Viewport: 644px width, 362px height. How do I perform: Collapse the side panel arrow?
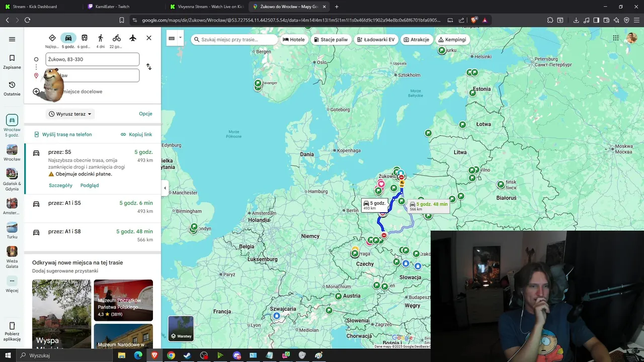tap(165, 188)
